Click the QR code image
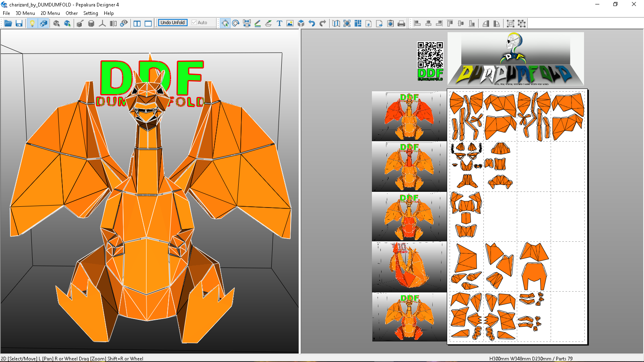Viewport: 644px width, 362px height. tap(430, 55)
